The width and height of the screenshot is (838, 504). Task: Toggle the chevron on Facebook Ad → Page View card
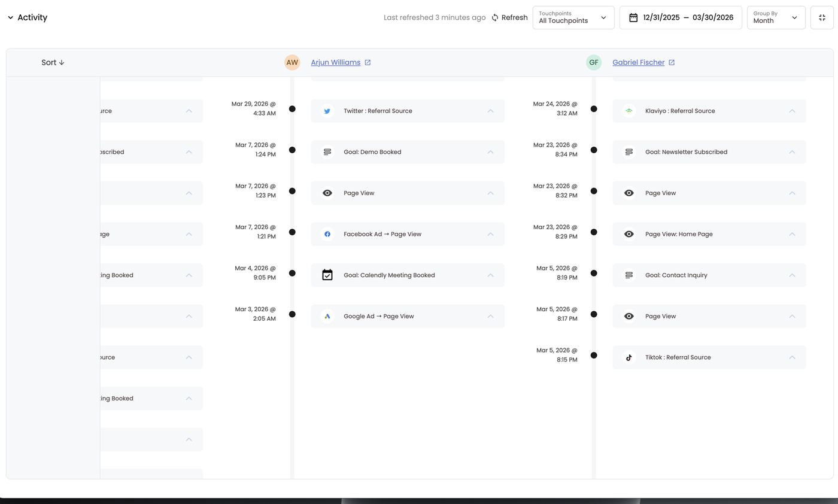click(490, 234)
